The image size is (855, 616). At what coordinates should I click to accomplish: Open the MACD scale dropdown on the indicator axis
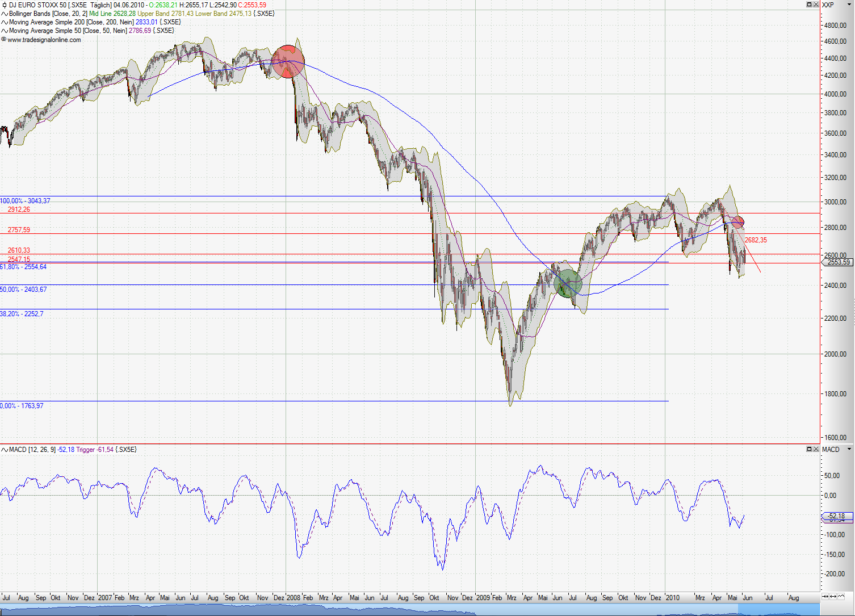(849, 449)
